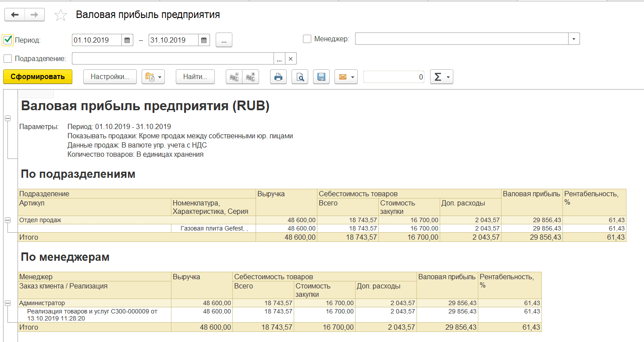
Task: Collapse the Отдел продаж group
Action: click(x=7, y=220)
